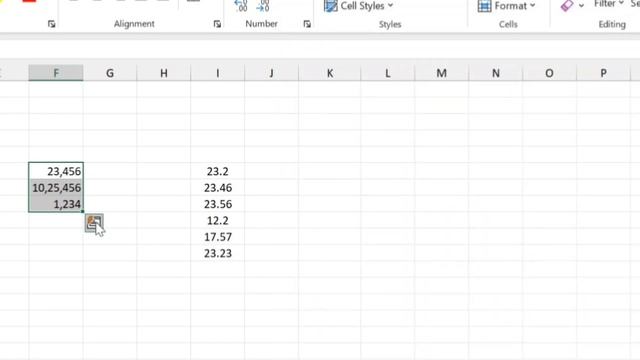Open the Font settings dialog launcher
The height and width of the screenshot is (360, 640).
pos(51,24)
